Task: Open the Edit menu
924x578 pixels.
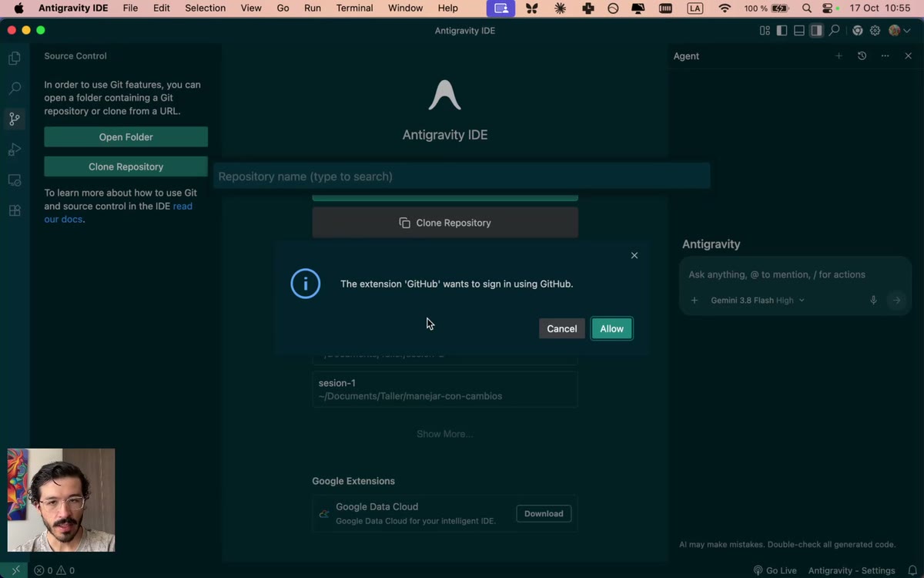Action: 162,8
